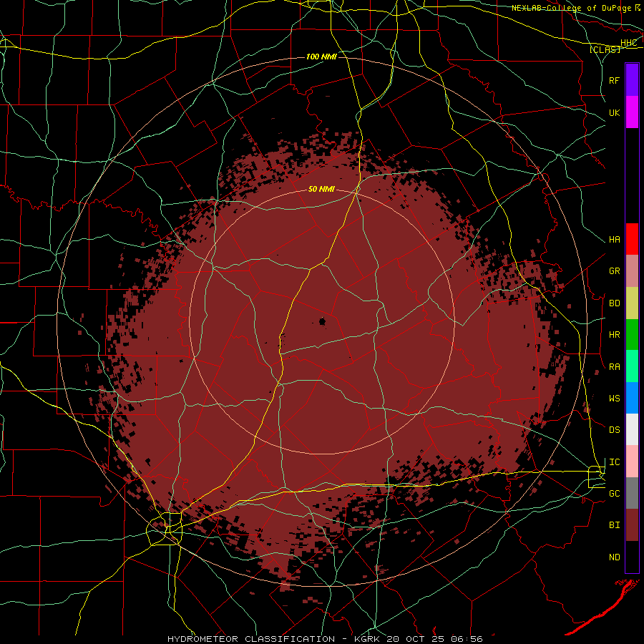Click the 20 OCT 25 date text
The width and height of the screenshot is (644, 644).
coord(416,639)
